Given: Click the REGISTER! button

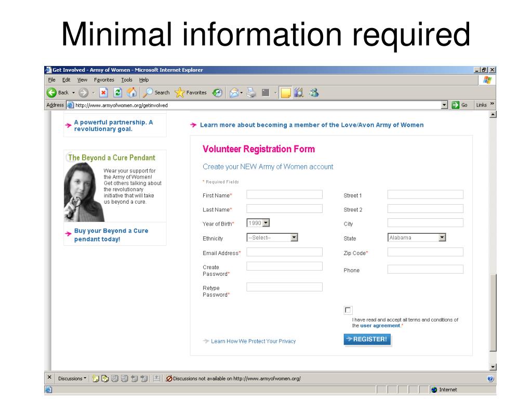Looking at the screenshot, I should click(x=367, y=339).
